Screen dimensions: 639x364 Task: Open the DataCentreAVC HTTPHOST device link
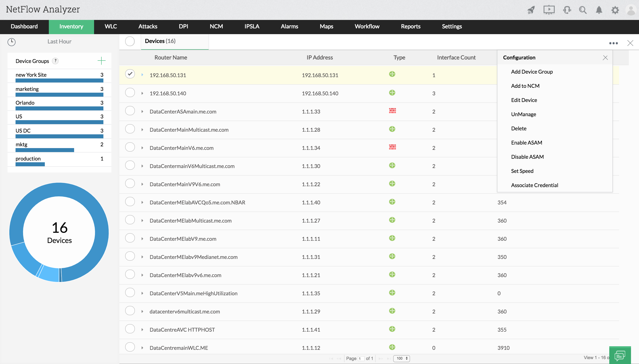tap(182, 329)
